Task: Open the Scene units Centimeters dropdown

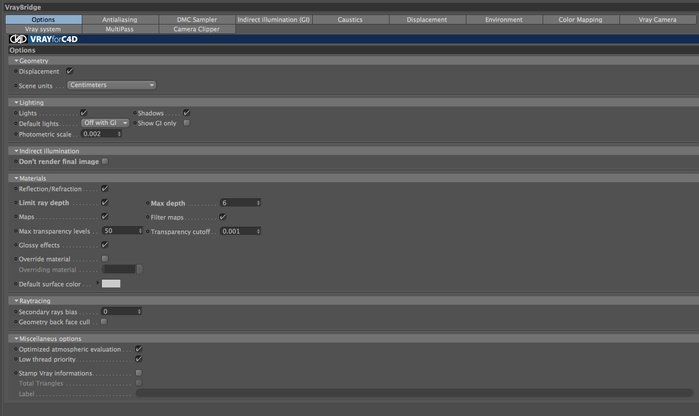Action: [x=111, y=85]
